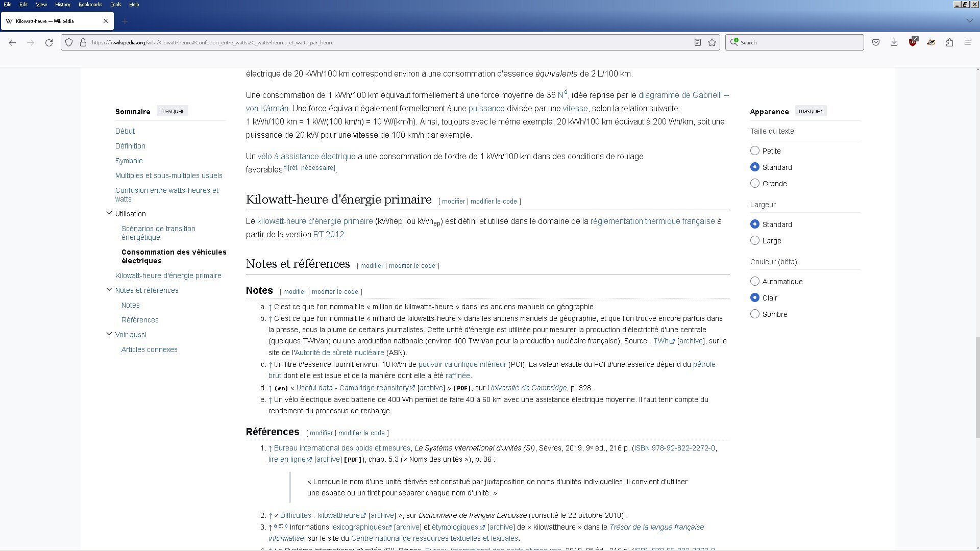Open the Tools menu

coord(116,4)
